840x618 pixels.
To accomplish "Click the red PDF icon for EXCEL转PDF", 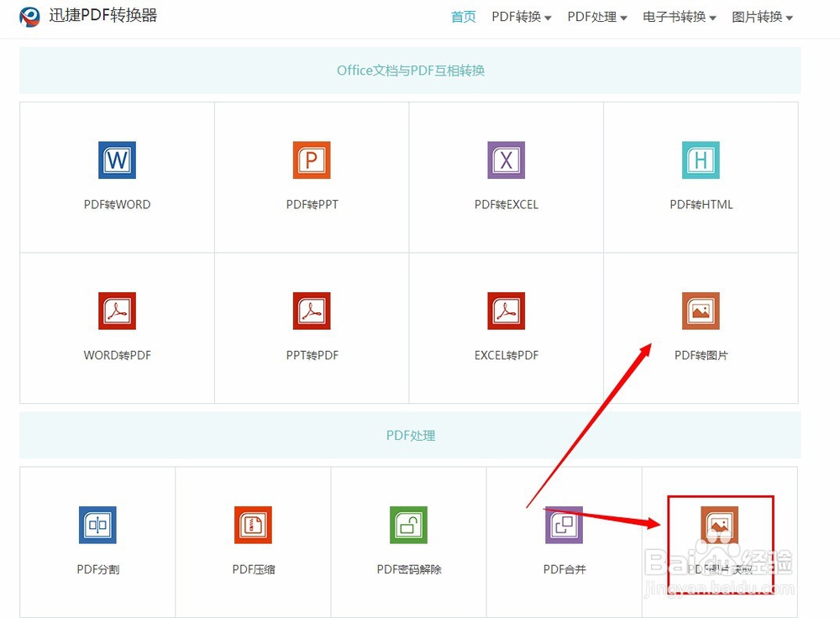I will pos(506,311).
